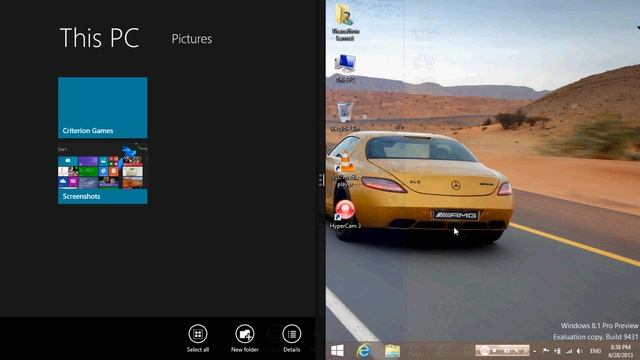Switch input language ENG indicator
The height and width of the screenshot is (360, 640).
(596, 351)
